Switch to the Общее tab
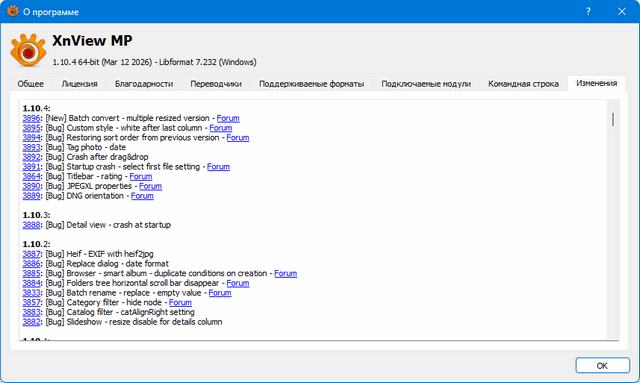 [x=30, y=84]
